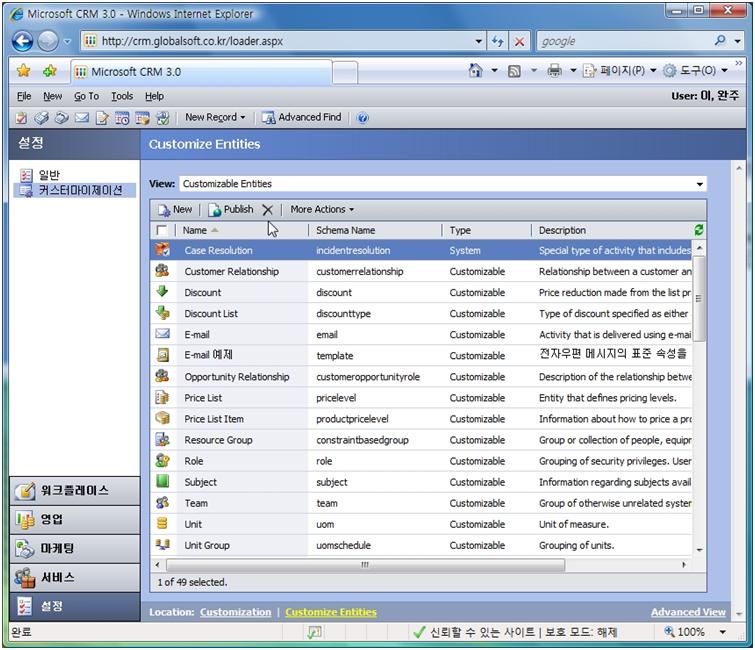Click the RSS feeds icon
Screen dimensions: 755x650
point(514,71)
